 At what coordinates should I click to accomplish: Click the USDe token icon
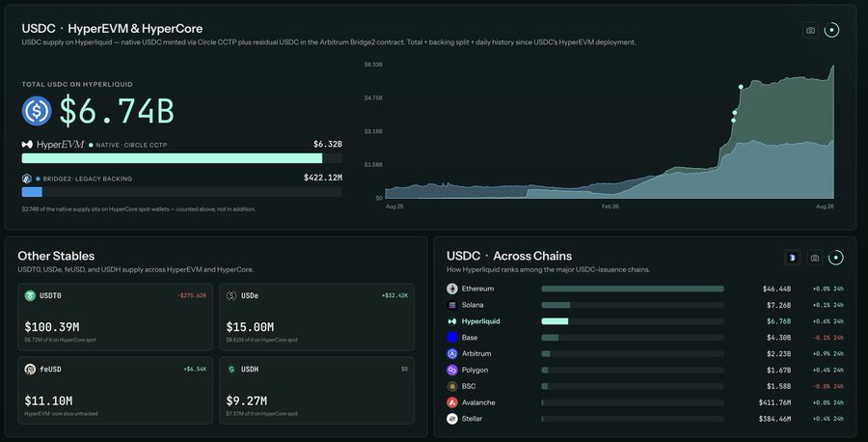click(x=231, y=295)
